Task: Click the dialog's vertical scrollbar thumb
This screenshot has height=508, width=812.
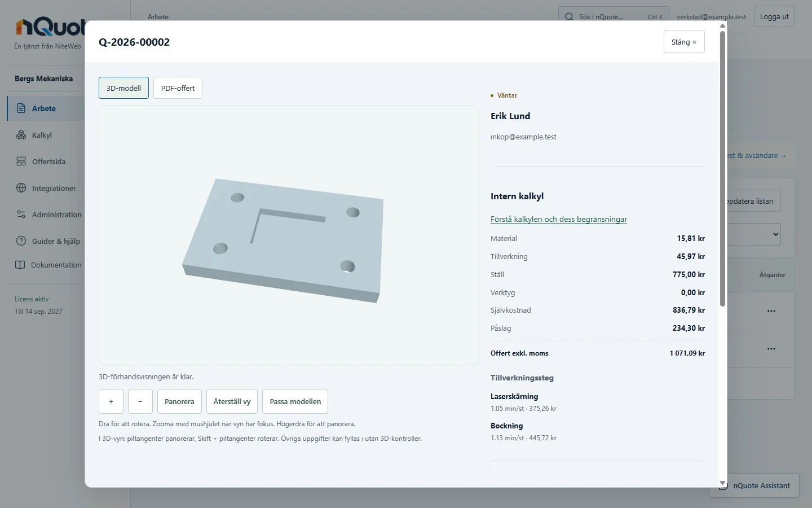Action: [x=723, y=168]
